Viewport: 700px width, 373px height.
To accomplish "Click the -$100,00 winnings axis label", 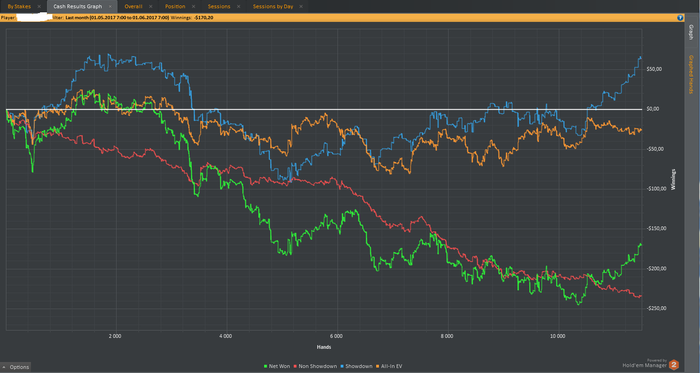I will pos(656,189).
